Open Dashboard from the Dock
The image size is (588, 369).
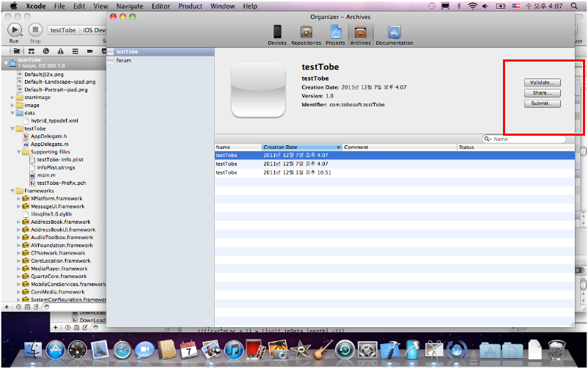click(77, 350)
